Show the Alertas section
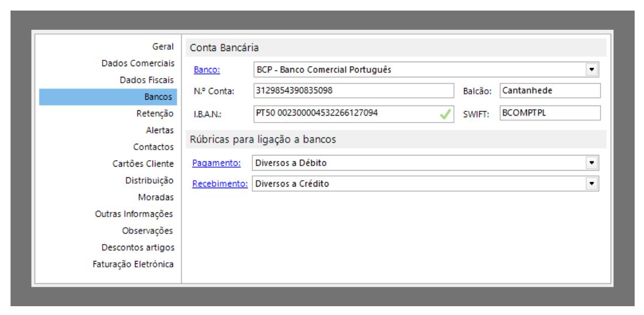 pos(160,130)
